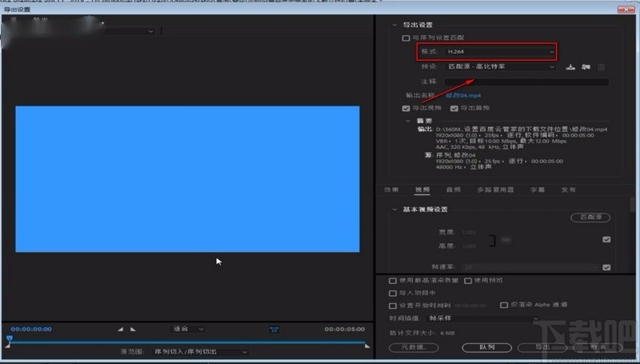Click the 元数据 button
The height and width of the screenshot is (364, 640).
tap(414, 348)
